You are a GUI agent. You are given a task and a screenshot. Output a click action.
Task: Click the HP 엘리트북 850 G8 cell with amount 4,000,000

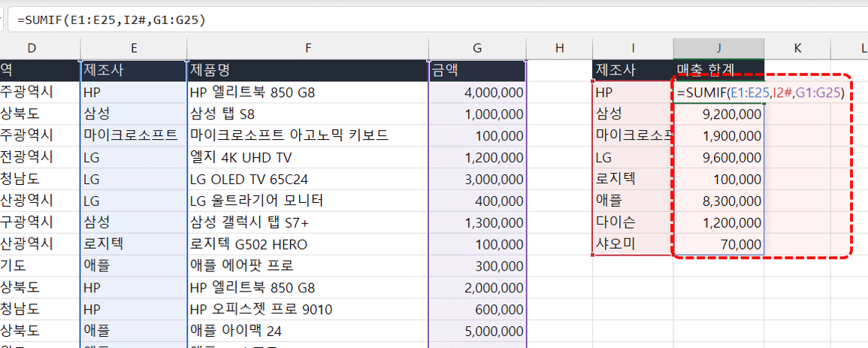tap(308, 93)
